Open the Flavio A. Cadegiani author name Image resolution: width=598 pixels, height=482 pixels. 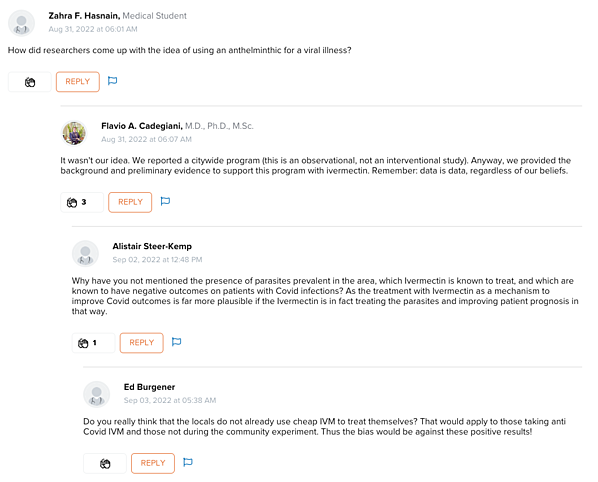tap(142, 126)
